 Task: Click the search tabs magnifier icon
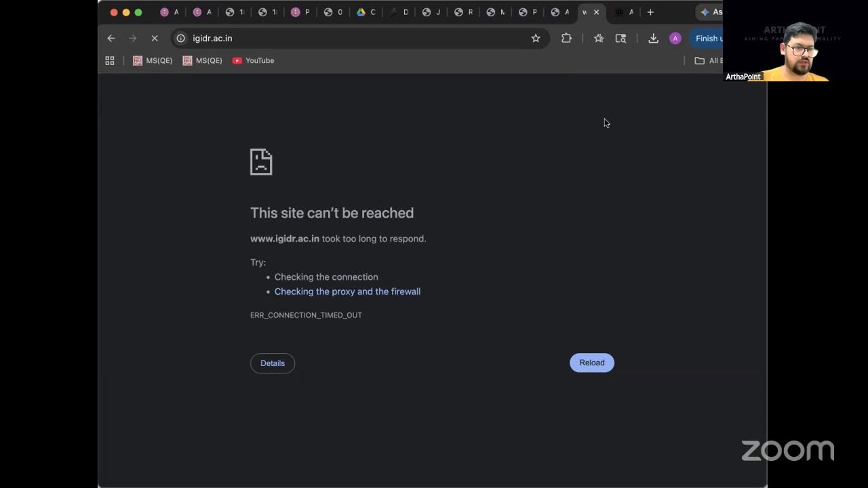click(x=620, y=39)
